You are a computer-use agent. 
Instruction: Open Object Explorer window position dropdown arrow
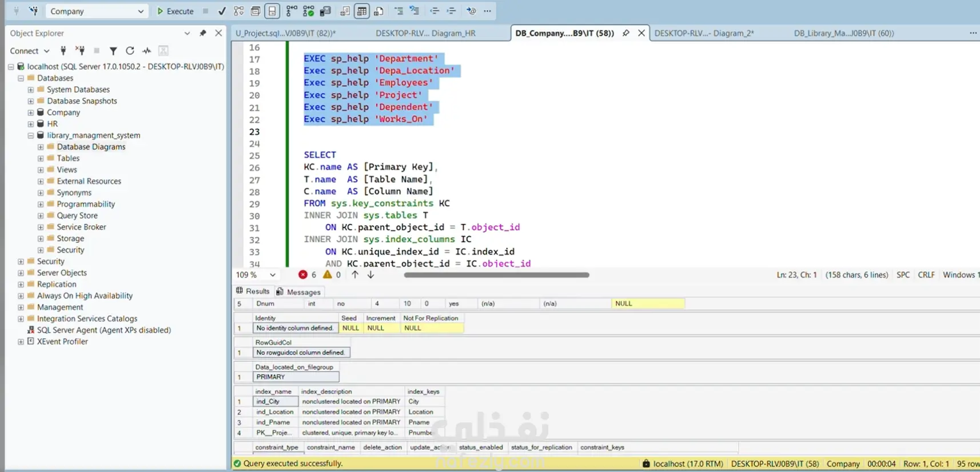[187, 33]
